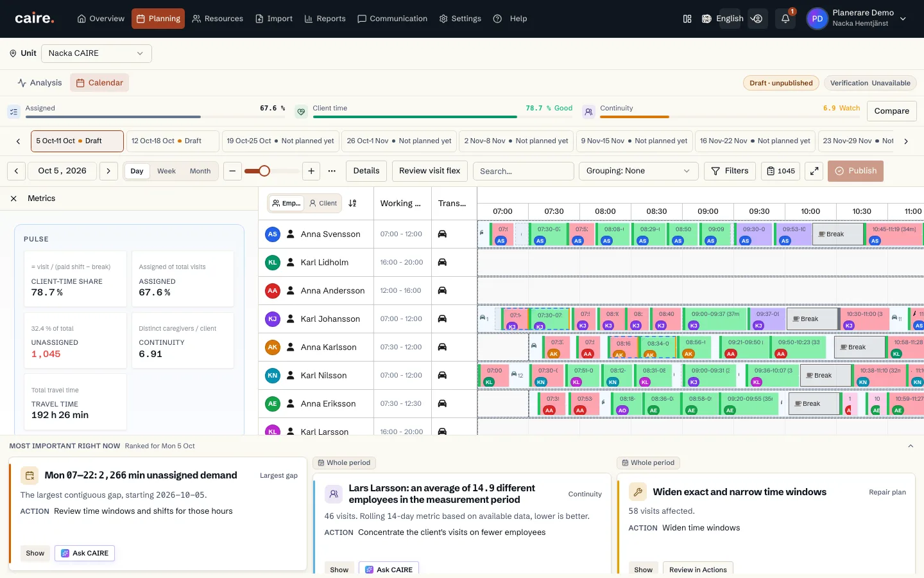This screenshot has width=924, height=578.
Task: Open the layout panel icon in header
Action: [x=687, y=19]
